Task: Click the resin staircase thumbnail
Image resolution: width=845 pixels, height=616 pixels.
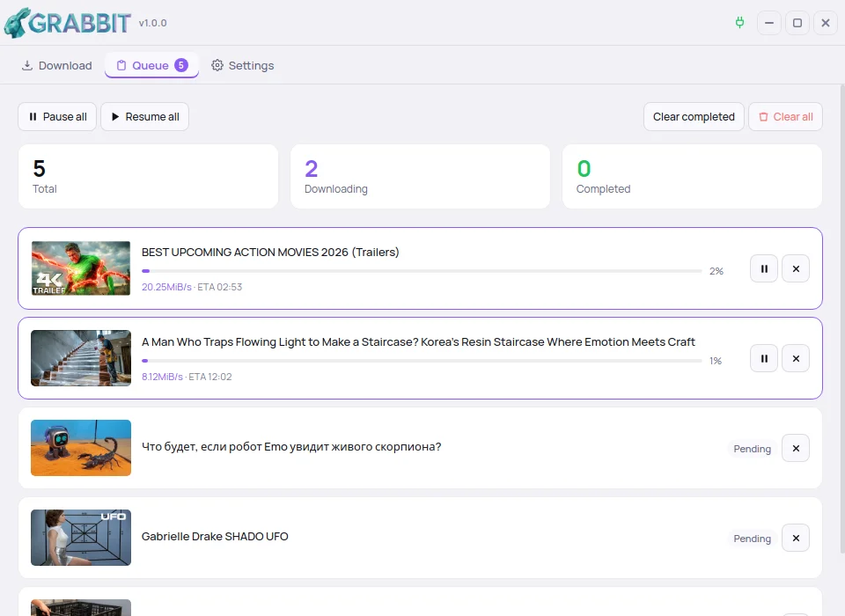Action: point(81,358)
